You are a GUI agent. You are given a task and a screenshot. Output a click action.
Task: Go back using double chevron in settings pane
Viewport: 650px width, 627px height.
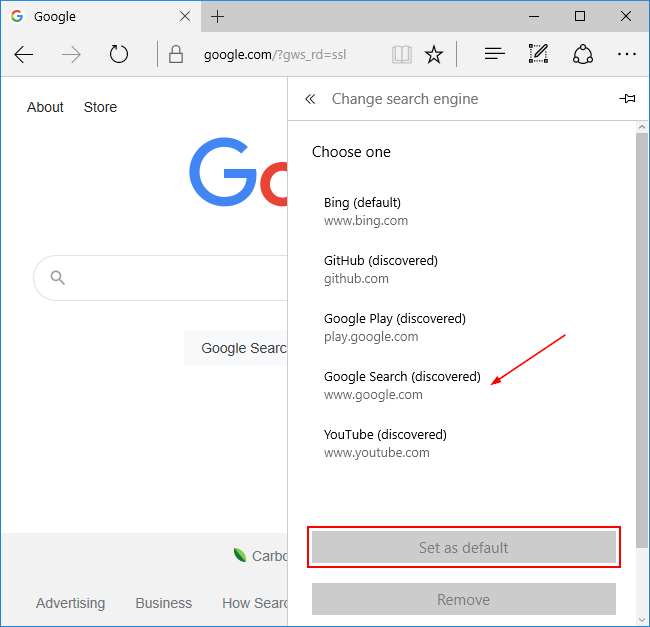310,99
